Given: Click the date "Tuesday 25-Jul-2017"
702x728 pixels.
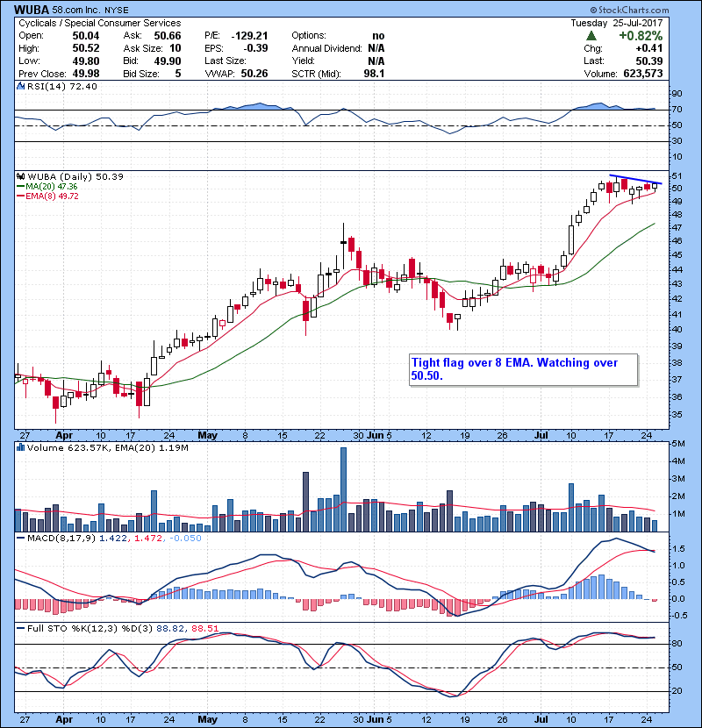Looking at the screenshot, I should pos(617,23).
